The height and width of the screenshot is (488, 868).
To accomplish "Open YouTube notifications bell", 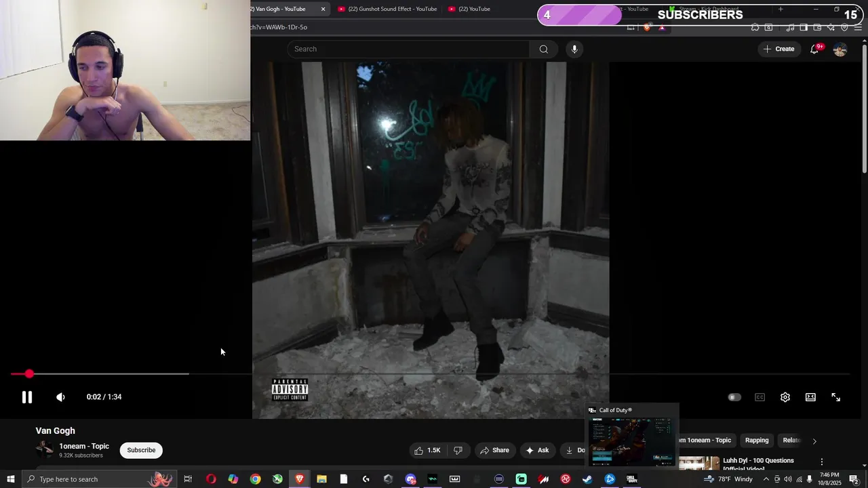I will click(814, 49).
